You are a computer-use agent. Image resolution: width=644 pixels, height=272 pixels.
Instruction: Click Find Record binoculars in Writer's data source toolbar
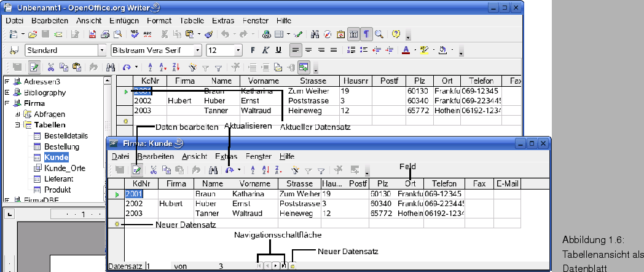coord(111,66)
